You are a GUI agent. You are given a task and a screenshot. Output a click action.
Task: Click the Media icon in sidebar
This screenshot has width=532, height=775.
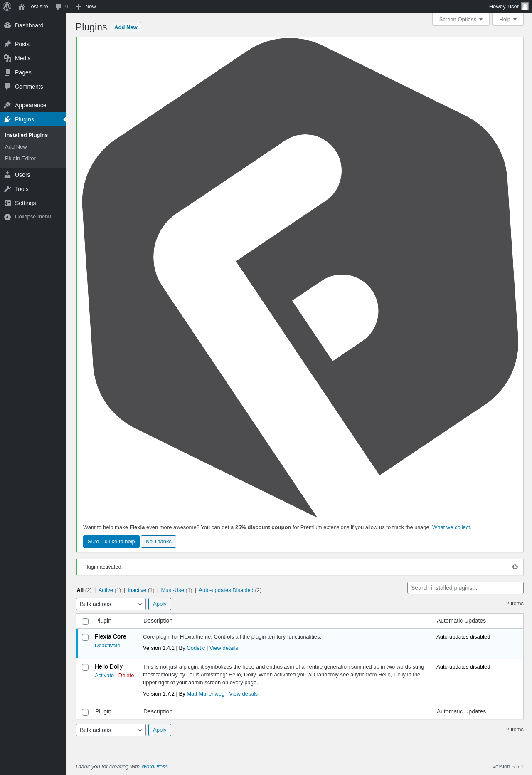[7, 58]
